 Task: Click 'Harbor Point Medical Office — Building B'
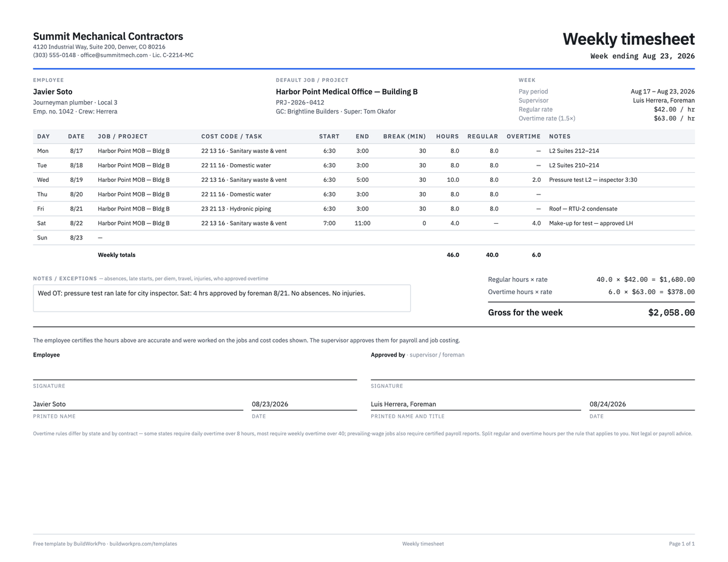point(346,92)
